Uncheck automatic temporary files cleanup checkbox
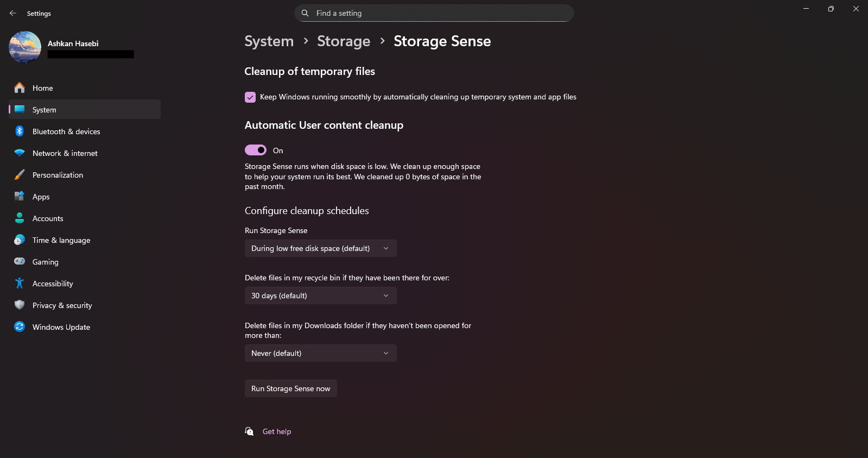Screen dimensions: 868x458 tap(250, 97)
